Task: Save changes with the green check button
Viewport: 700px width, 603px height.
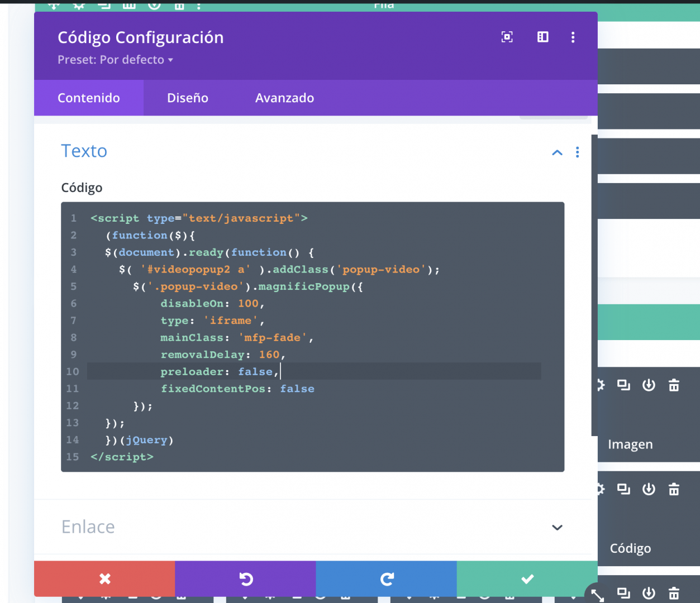Action: coord(527,579)
